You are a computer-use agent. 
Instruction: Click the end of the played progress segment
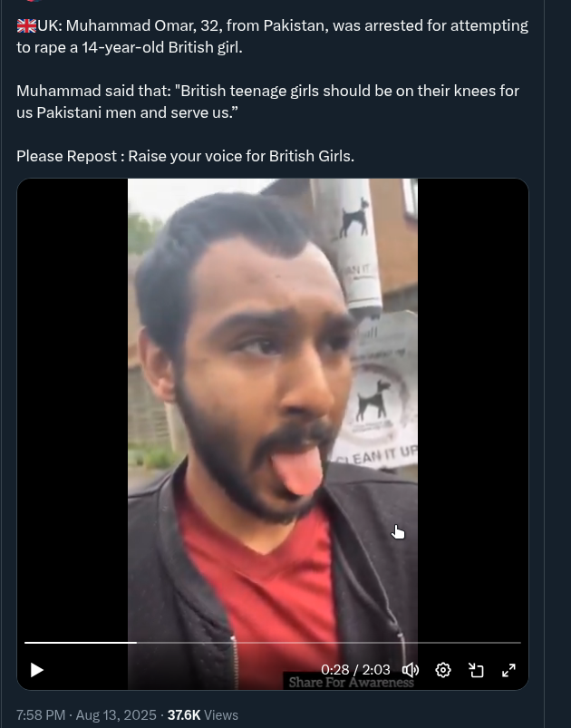(x=136, y=643)
